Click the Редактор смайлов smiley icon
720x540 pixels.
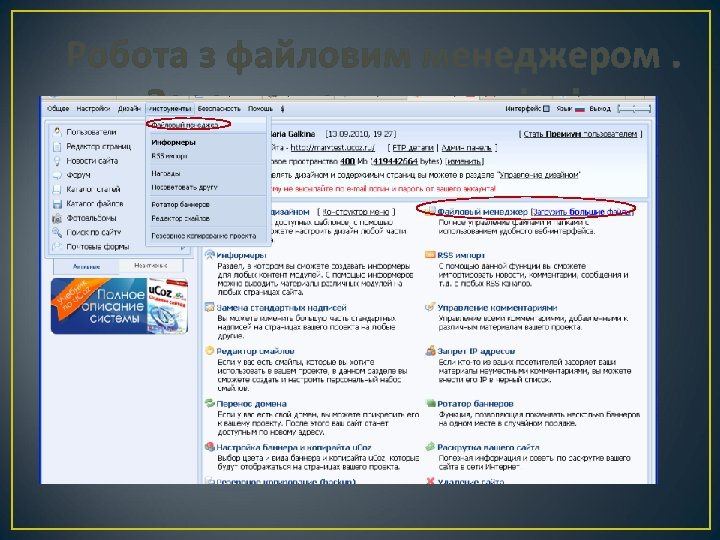[x=210, y=351]
